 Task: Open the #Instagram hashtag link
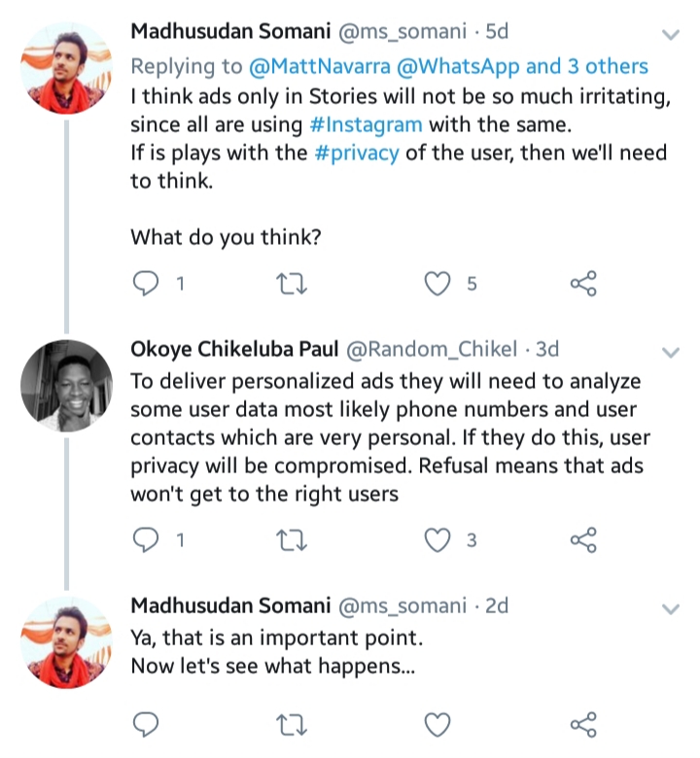click(373, 125)
